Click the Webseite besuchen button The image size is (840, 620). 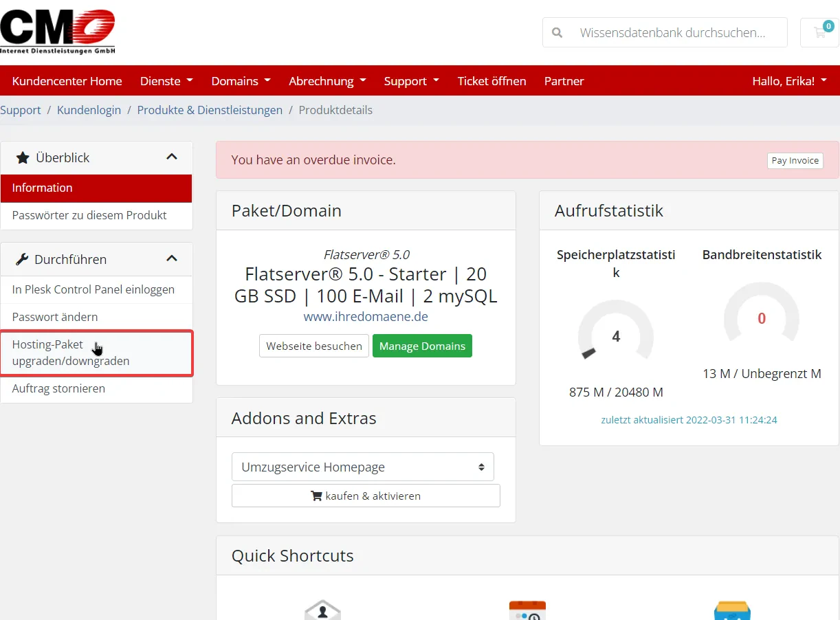(x=314, y=346)
